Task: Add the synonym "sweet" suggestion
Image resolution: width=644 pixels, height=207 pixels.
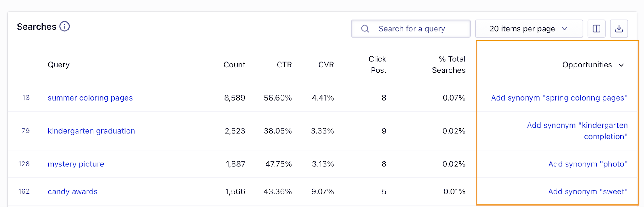Action: [588, 191]
